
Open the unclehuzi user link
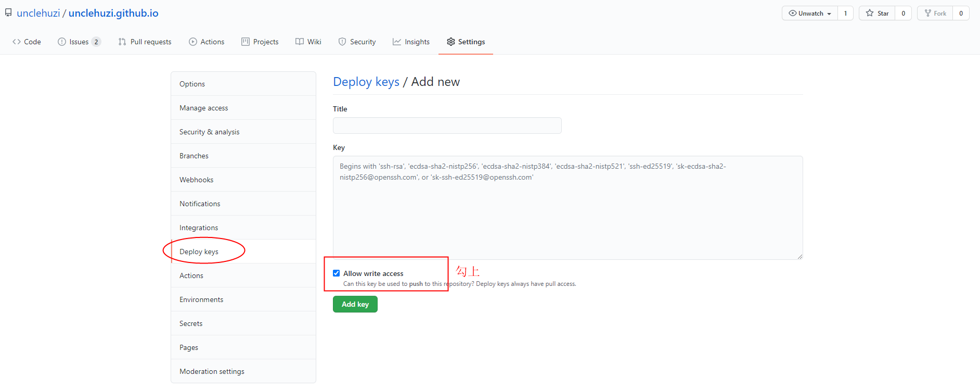coord(38,13)
